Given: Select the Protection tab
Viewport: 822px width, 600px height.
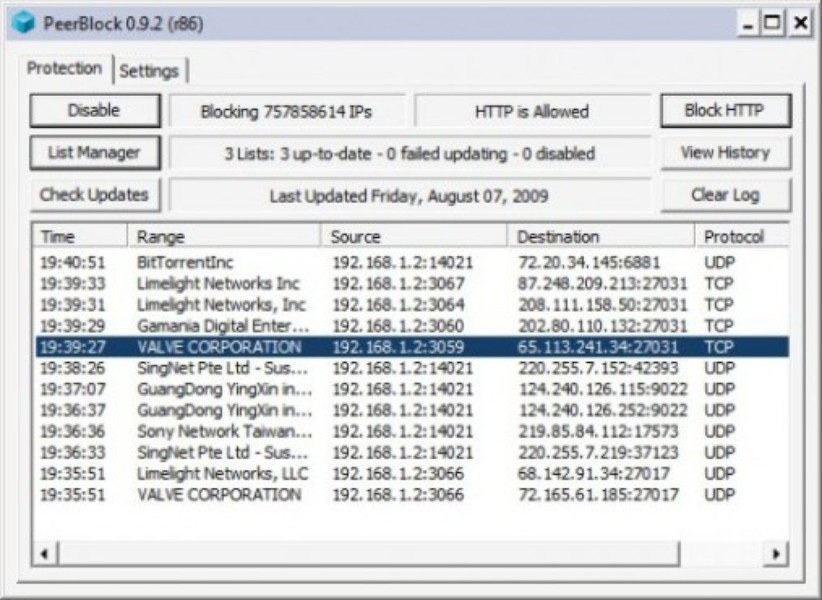Looking at the screenshot, I should tap(64, 69).
